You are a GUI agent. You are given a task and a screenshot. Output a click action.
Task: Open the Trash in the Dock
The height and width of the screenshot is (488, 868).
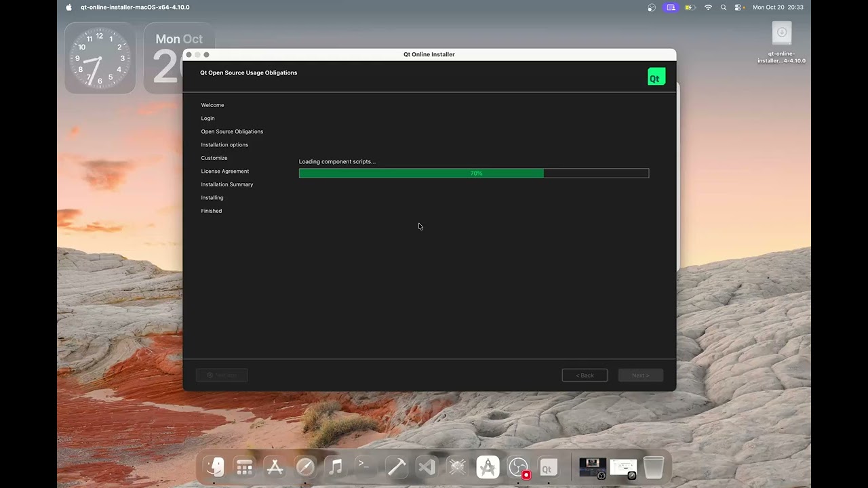[x=654, y=467]
